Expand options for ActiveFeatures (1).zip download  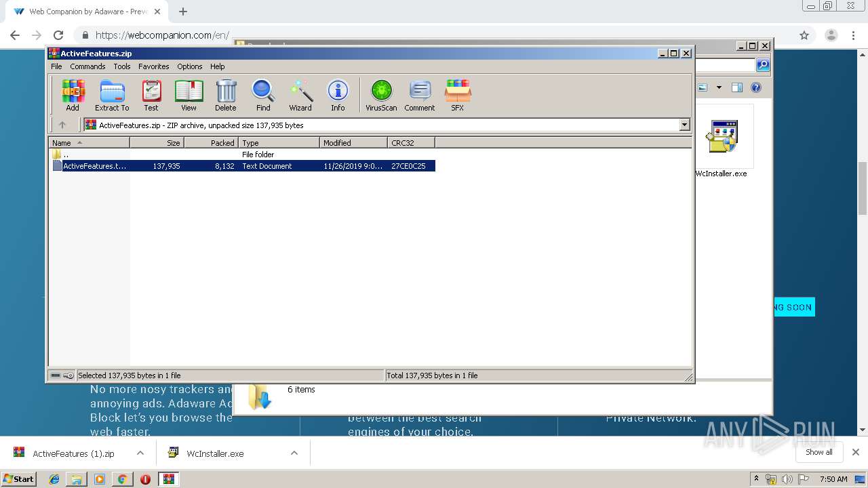[x=140, y=453]
